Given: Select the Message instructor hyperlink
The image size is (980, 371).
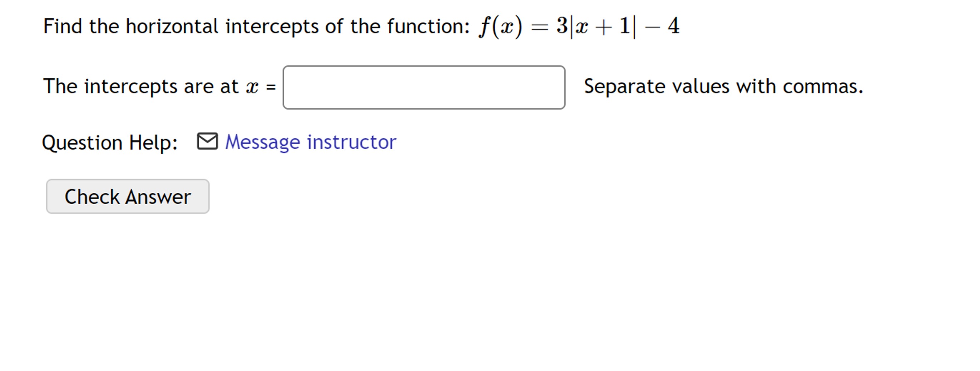Looking at the screenshot, I should (x=311, y=141).
